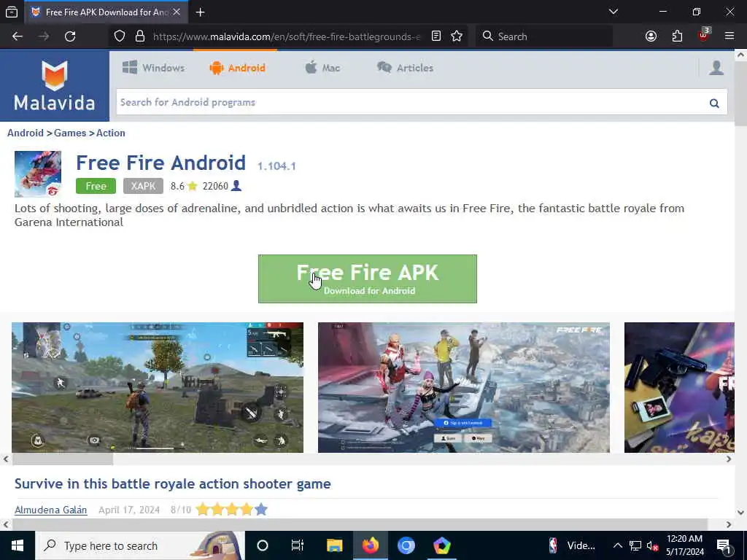
Task: Open Task View in the taskbar
Action: 298,545
